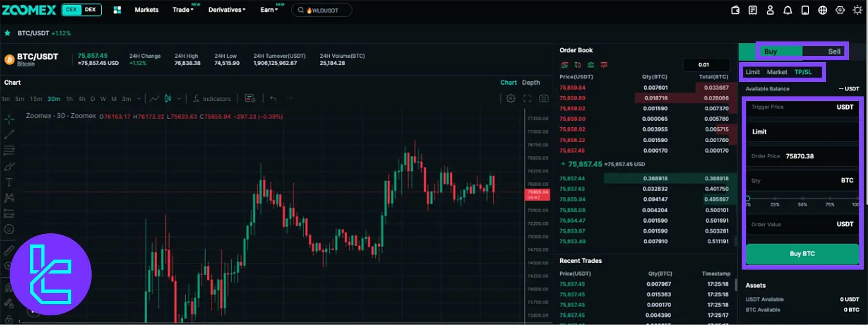Select the TP/SL order tab
Screen dimensions: 868x325
803,72
